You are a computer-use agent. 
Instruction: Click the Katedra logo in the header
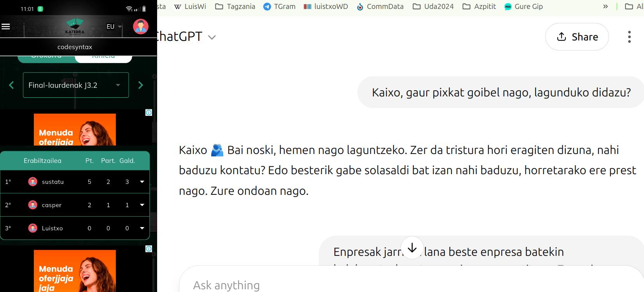[x=75, y=26]
